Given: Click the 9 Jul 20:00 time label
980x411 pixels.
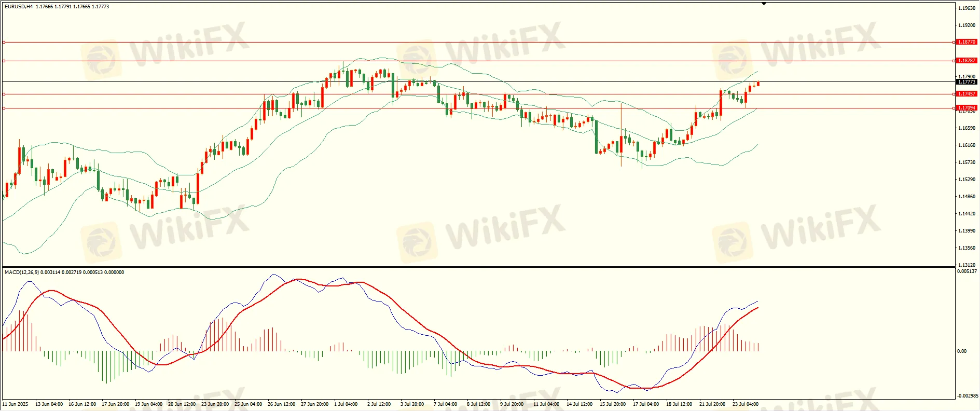Looking at the screenshot, I should coord(512,404).
